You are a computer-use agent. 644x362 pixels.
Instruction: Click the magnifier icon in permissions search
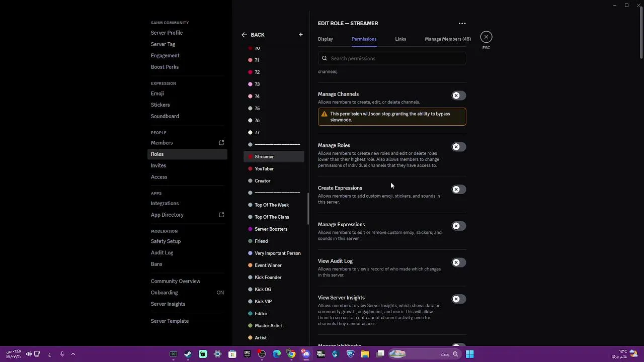(x=325, y=58)
